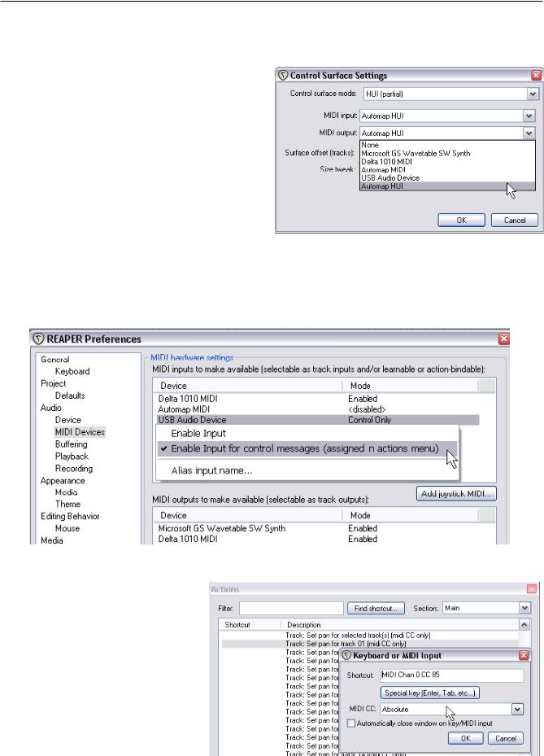Select Project in preferences tree
Image resolution: width=544 pixels, height=756 pixels.
(x=53, y=383)
